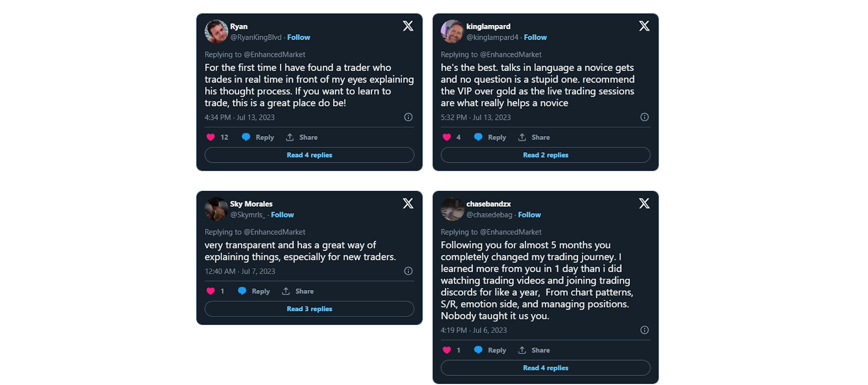Image resolution: width=868 pixels, height=385 pixels.
Task: Click Ryan's profile avatar
Action: [x=215, y=31]
